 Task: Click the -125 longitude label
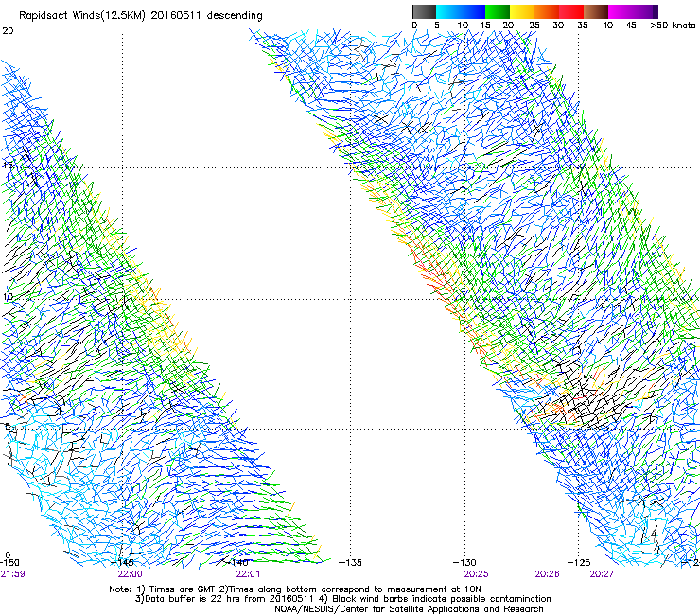click(x=579, y=562)
